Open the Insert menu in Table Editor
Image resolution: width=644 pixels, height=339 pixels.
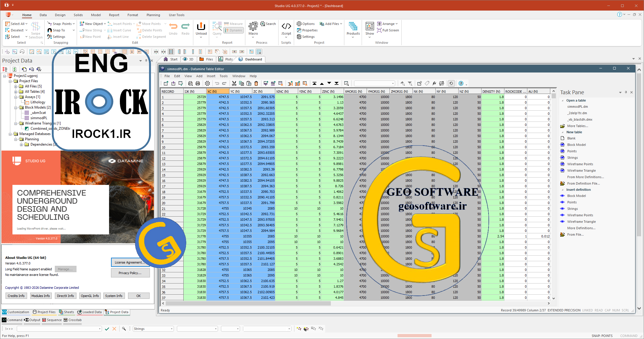(x=211, y=76)
